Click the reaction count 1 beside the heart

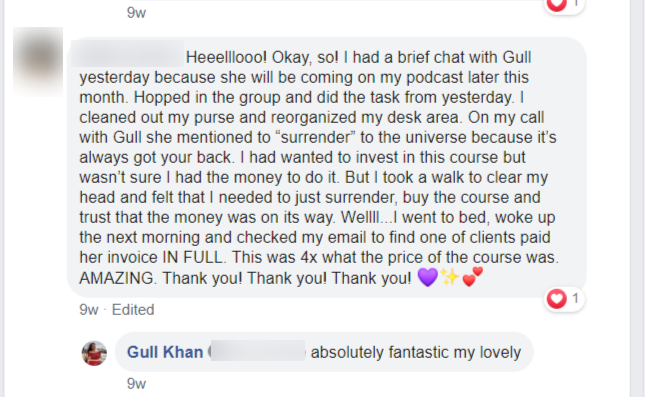point(575,298)
